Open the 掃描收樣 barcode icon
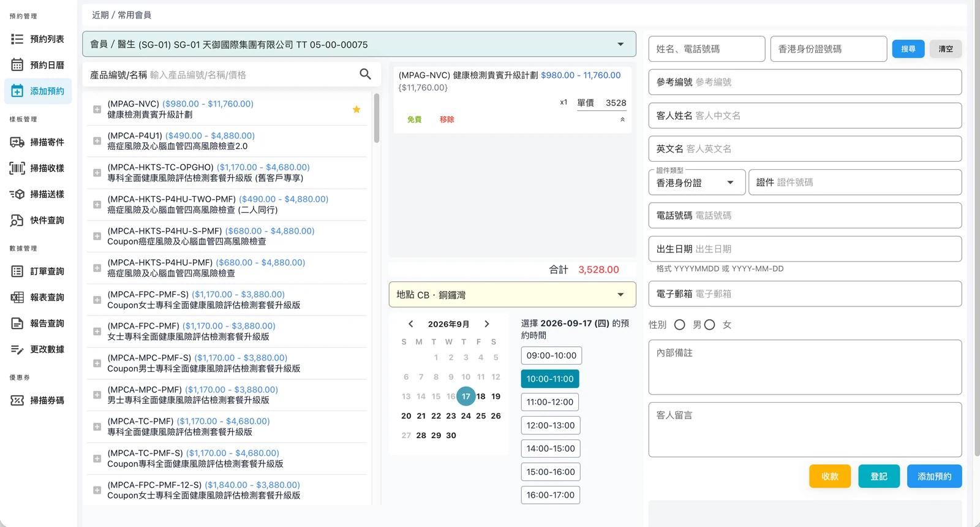 click(x=17, y=168)
